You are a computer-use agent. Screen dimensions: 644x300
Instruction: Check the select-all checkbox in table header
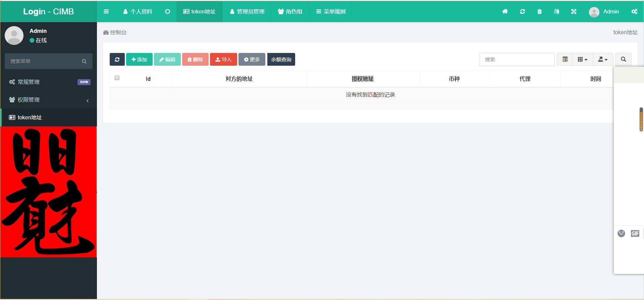(x=117, y=78)
